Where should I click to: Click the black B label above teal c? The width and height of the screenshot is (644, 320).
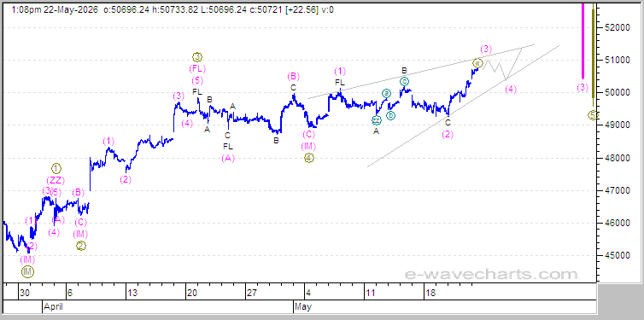point(404,70)
